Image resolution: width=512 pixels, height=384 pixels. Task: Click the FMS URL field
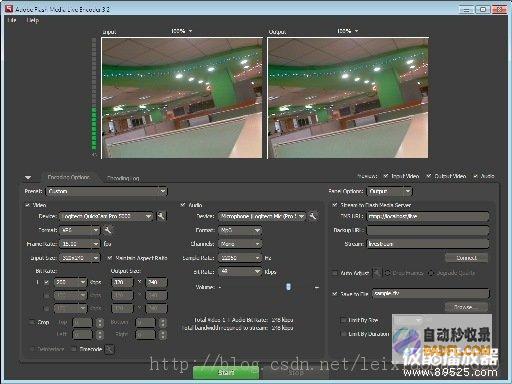(428, 216)
